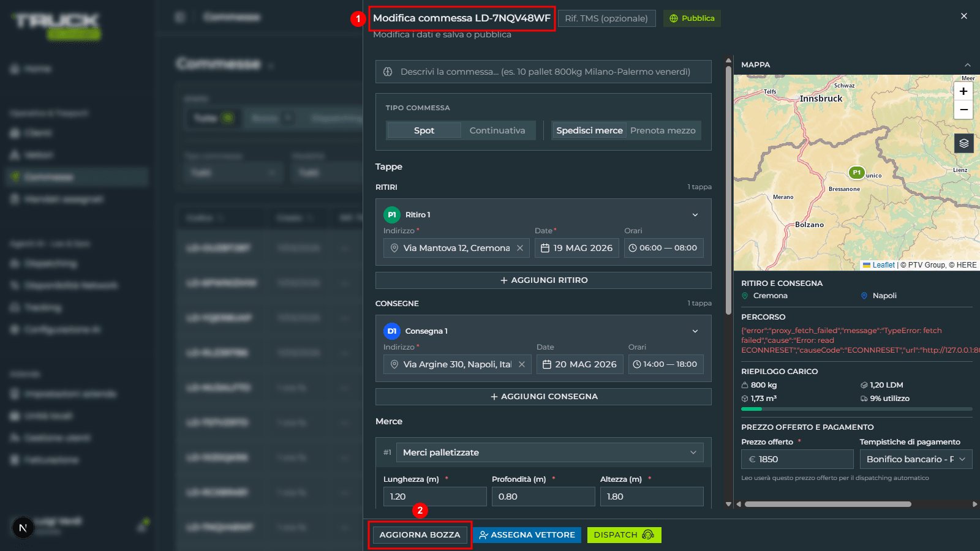980x551 pixels.
Task: Click the Prezzo offerto field
Action: click(797, 459)
